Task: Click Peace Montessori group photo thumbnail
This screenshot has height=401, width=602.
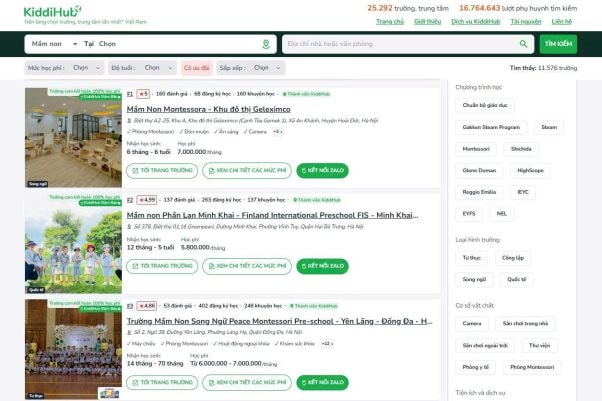Action: point(73,350)
